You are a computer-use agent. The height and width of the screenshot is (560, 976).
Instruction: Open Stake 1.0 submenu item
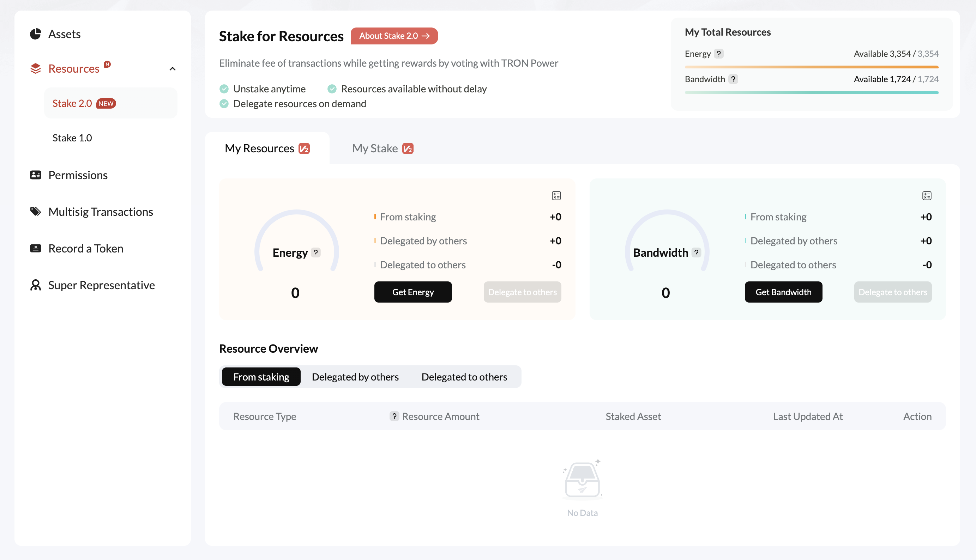(72, 138)
